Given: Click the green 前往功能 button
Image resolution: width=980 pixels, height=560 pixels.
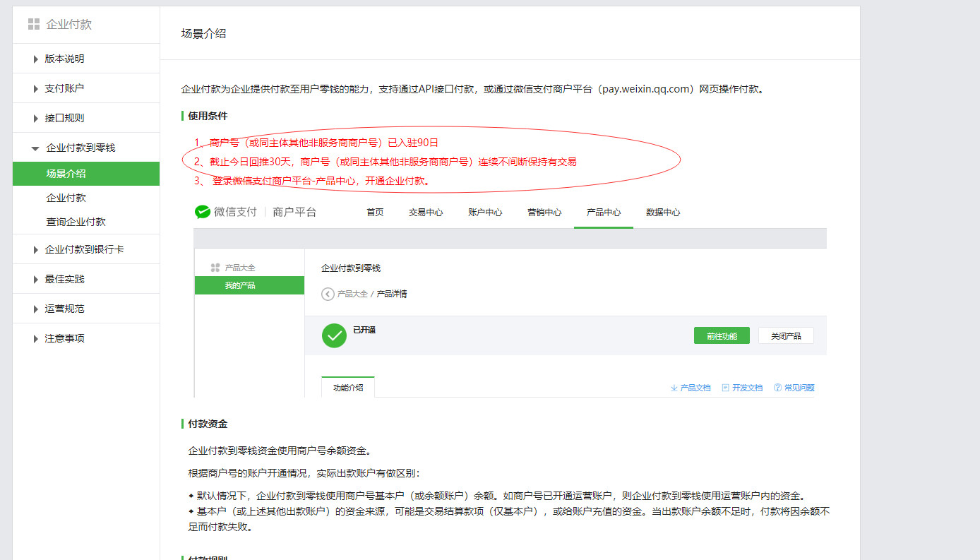Looking at the screenshot, I should point(722,335).
